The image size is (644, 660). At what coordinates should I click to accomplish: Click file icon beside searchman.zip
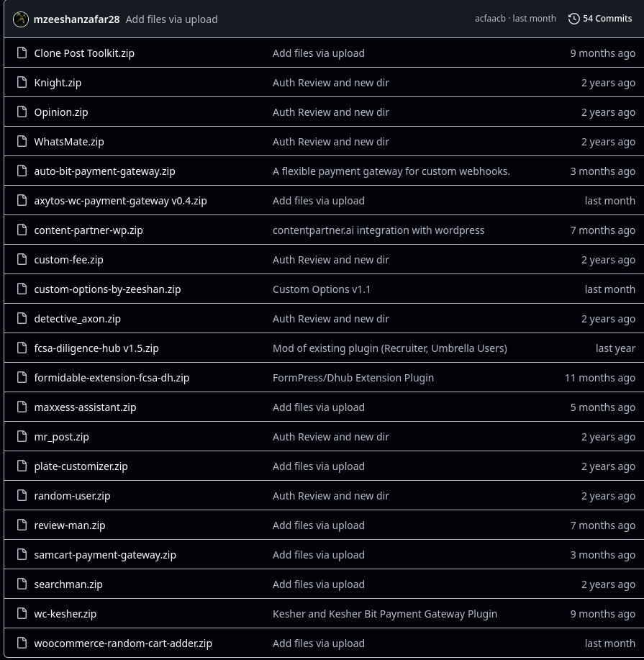(22, 584)
